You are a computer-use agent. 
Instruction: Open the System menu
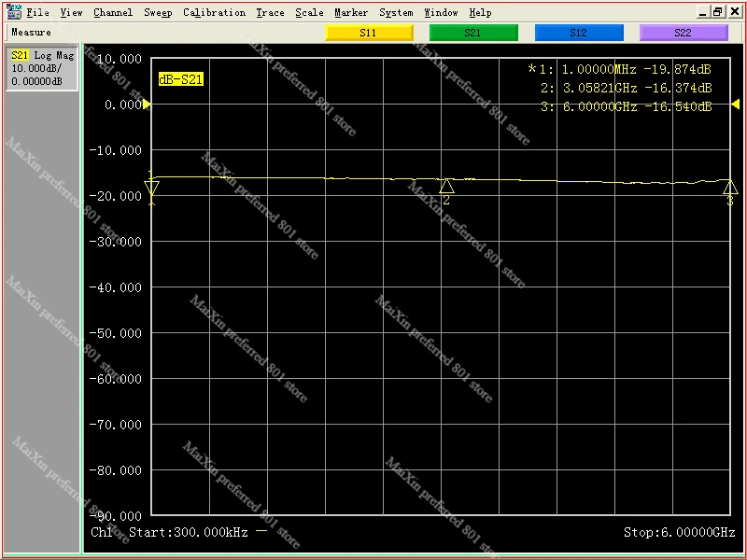click(396, 12)
